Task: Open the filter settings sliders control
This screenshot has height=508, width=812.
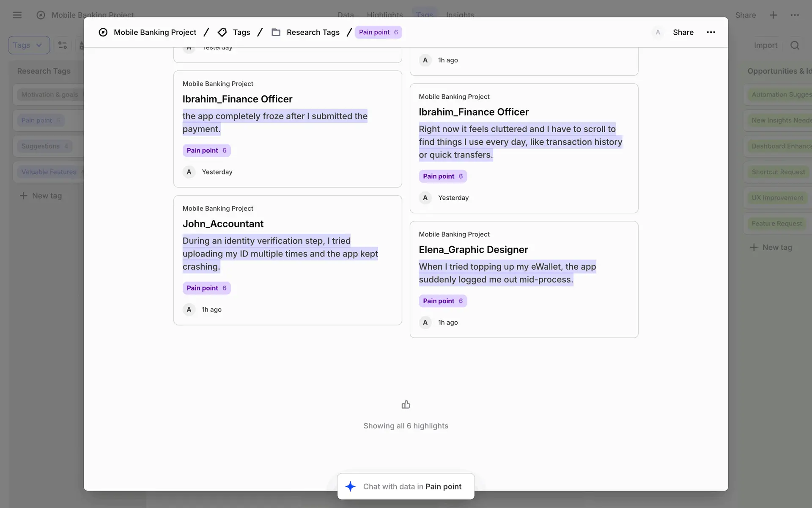Action: pos(63,45)
